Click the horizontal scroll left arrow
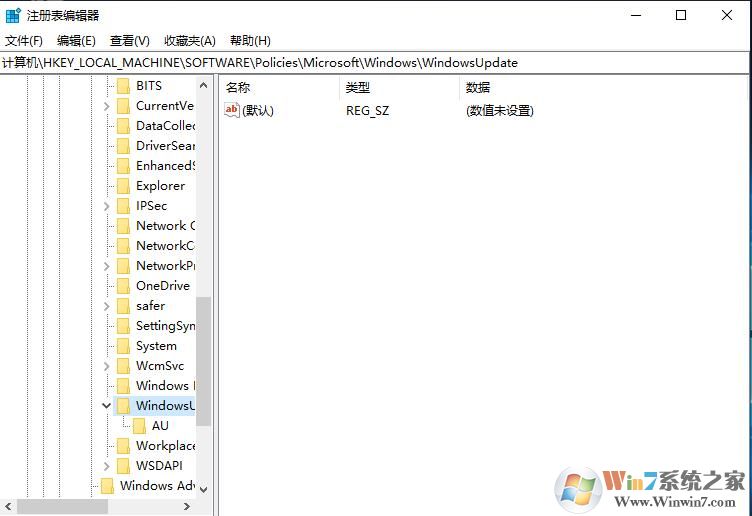Image resolution: width=752 pixels, height=516 pixels. coord(8,506)
